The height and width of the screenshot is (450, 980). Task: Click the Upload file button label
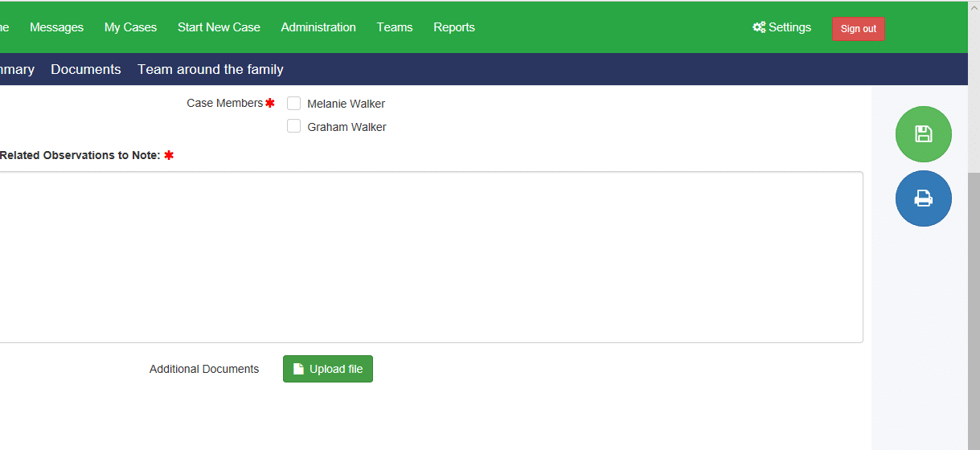[336, 369]
